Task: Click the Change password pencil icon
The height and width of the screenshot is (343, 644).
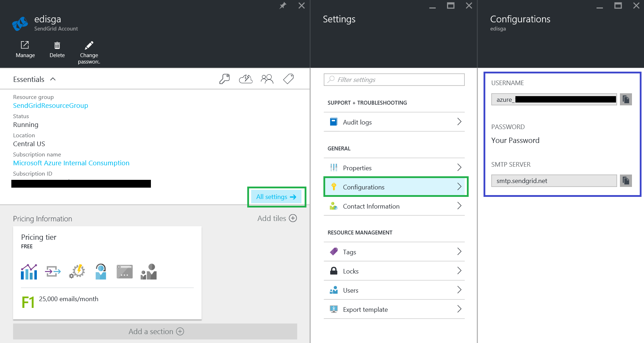Action: coord(89,45)
